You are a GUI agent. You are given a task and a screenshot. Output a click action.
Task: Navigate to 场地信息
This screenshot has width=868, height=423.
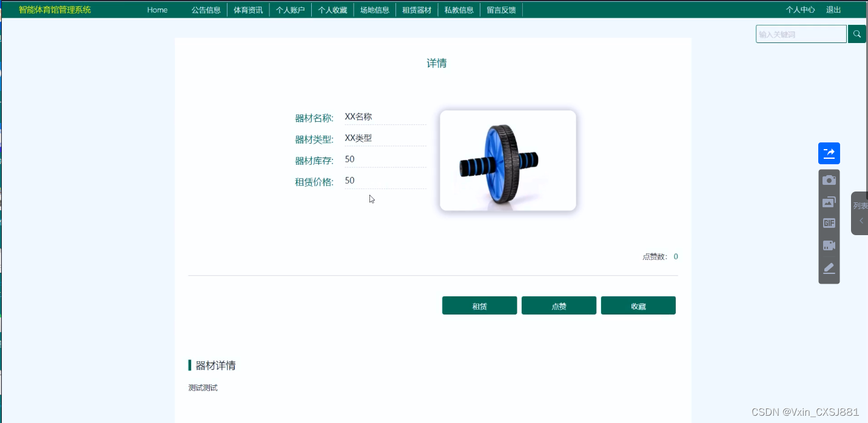tap(375, 10)
